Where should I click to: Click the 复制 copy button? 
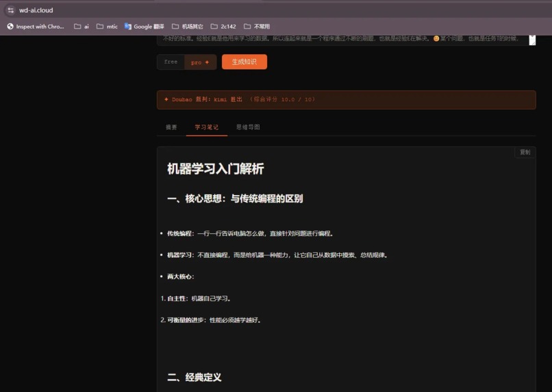pos(525,153)
